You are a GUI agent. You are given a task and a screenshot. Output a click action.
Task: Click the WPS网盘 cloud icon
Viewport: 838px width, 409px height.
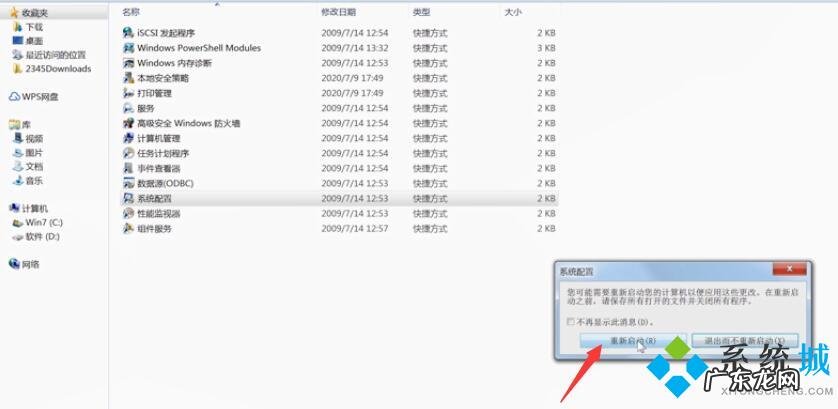[14, 97]
